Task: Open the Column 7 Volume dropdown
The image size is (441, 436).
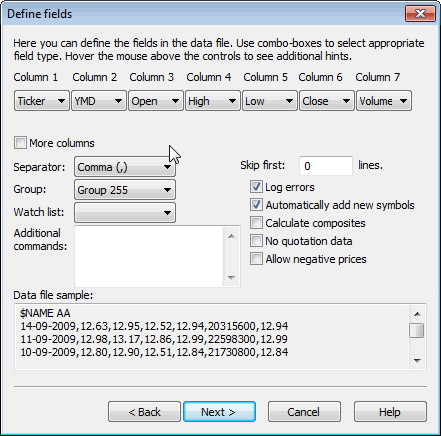Action: point(384,101)
